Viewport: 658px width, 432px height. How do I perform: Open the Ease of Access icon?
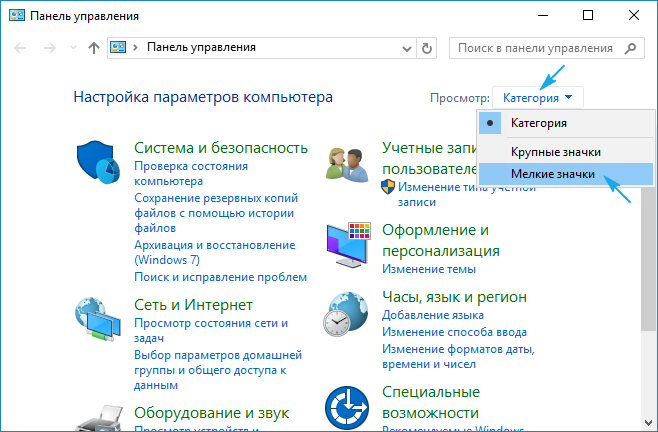347,407
